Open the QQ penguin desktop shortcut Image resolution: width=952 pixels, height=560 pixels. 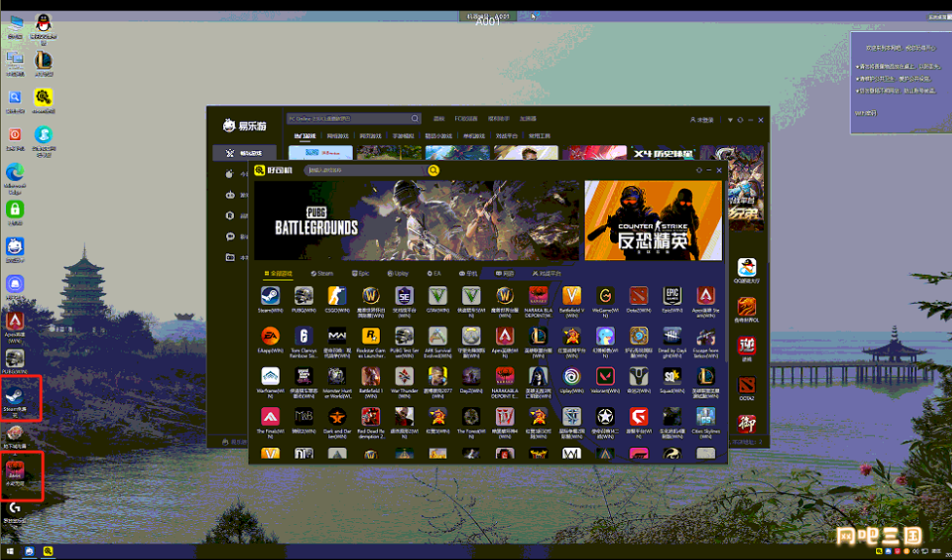[x=43, y=27]
